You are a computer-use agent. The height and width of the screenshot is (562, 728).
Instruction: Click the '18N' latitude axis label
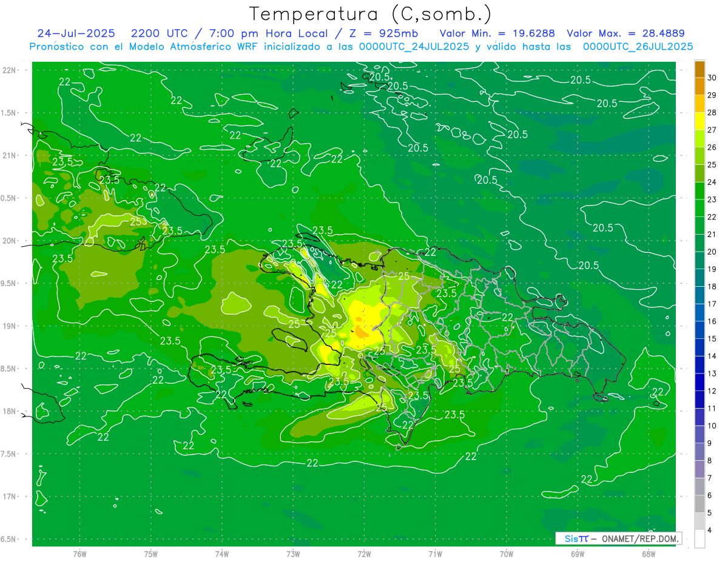[x=9, y=411]
